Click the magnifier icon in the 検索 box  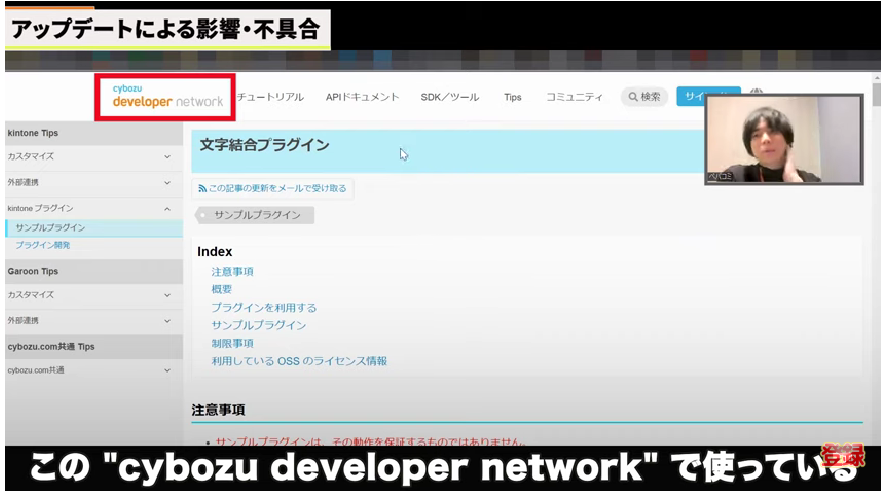[x=632, y=97]
